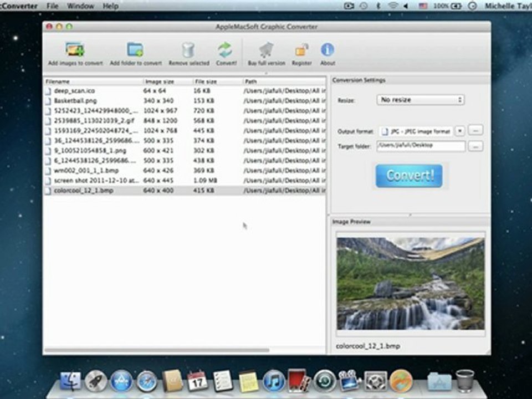Click browse button next to Target folder
The width and height of the screenshot is (532, 399).
point(475,146)
